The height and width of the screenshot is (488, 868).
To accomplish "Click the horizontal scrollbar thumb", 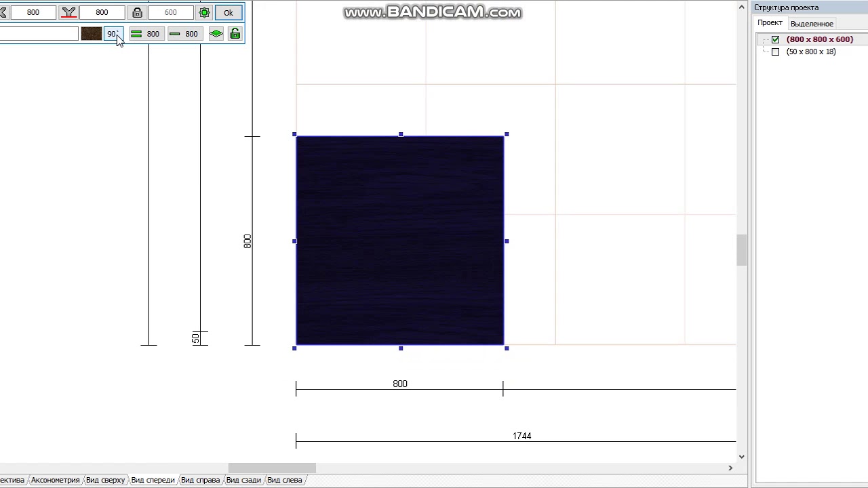I will coord(272,468).
